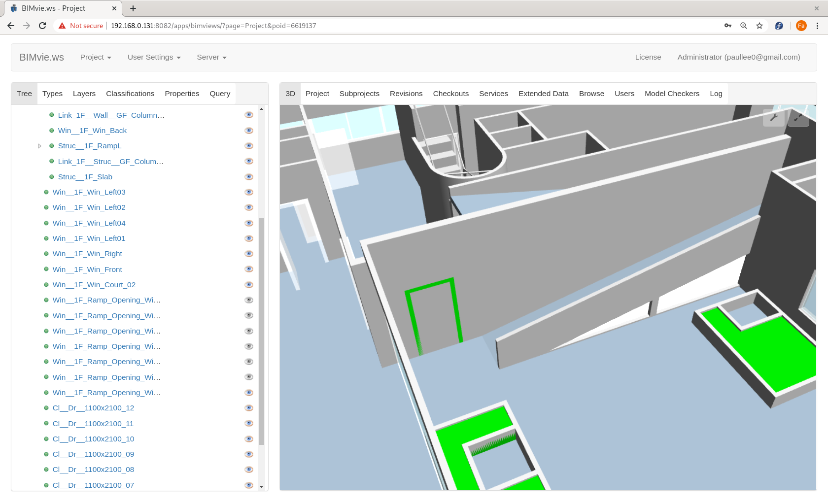
Task: Click the Fa profile avatar icon
Action: click(x=801, y=26)
